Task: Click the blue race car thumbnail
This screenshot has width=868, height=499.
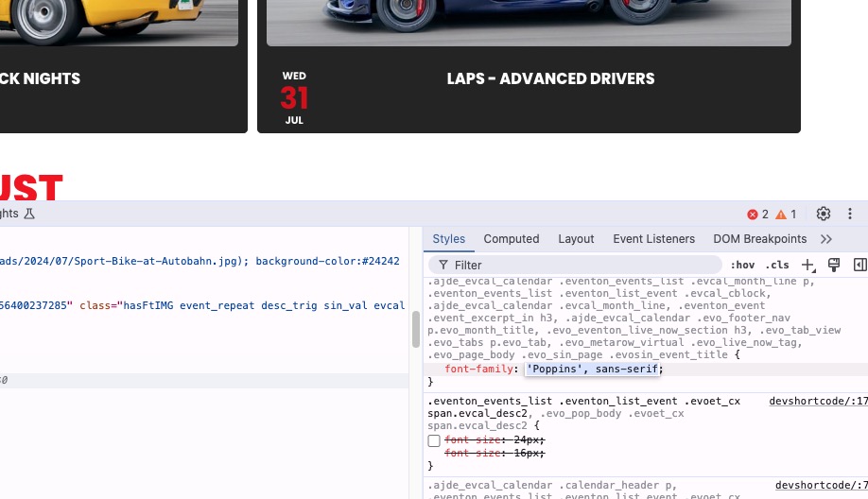Action: (x=529, y=23)
